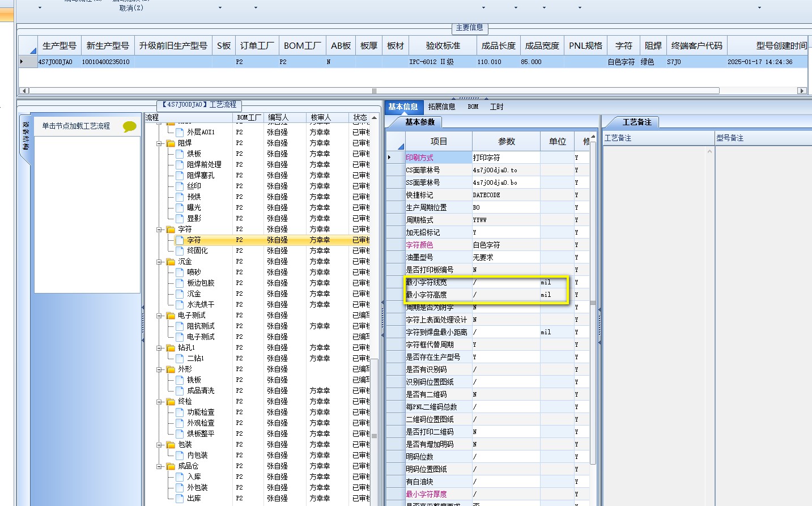Click the 电子测试 folder icon
812x506 pixels.
[x=171, y=316]
